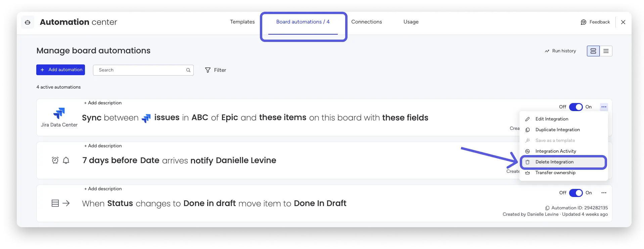Click the alarm clock icon on date automation
Image resolution: width=644 pixels, height=249 pixels.
tap(55, 160)
